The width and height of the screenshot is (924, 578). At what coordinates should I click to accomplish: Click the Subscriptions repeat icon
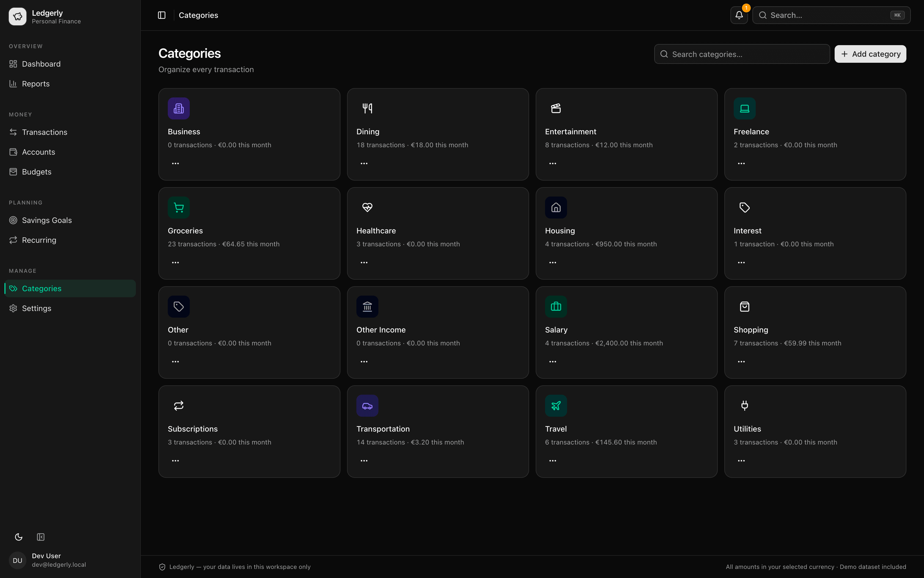(x=179, y=406)
